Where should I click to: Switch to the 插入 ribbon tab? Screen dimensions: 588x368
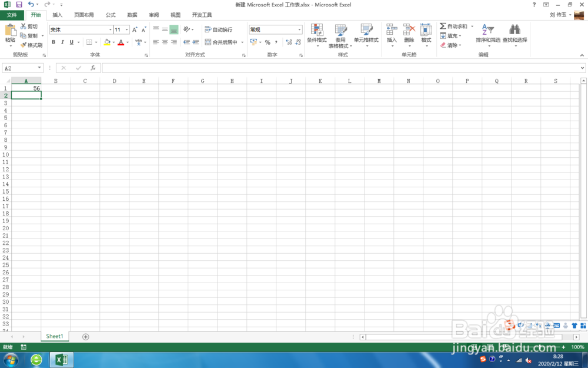tap(56, 15)
